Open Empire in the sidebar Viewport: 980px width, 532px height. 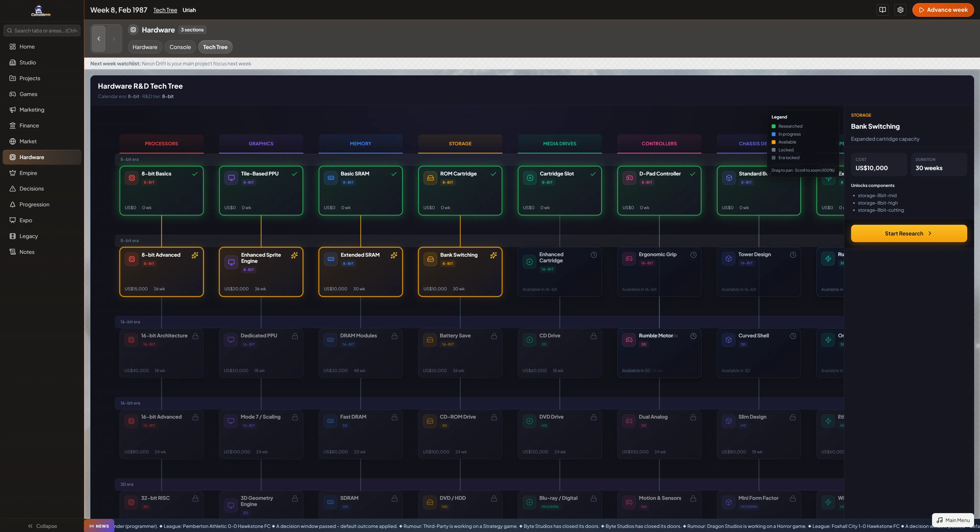42,173
